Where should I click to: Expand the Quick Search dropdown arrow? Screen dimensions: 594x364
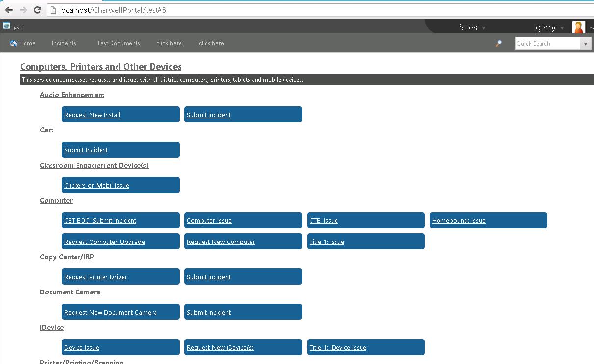(585, 44)
